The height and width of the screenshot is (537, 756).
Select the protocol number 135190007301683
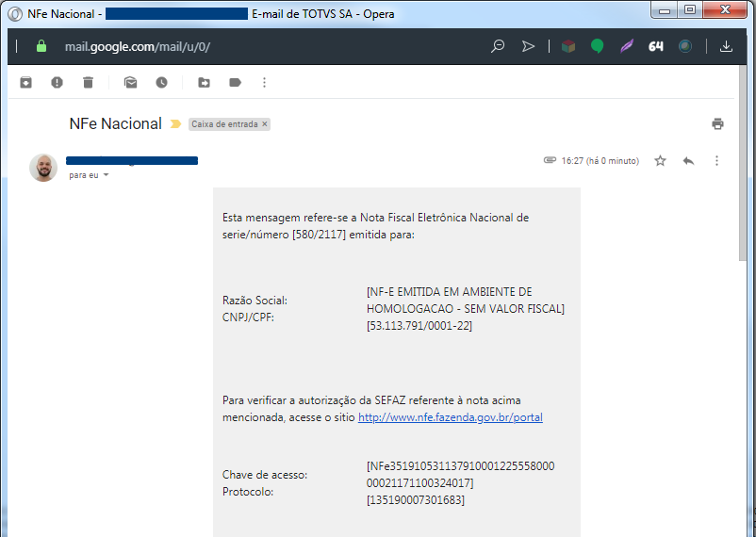[x=416, y=500]
